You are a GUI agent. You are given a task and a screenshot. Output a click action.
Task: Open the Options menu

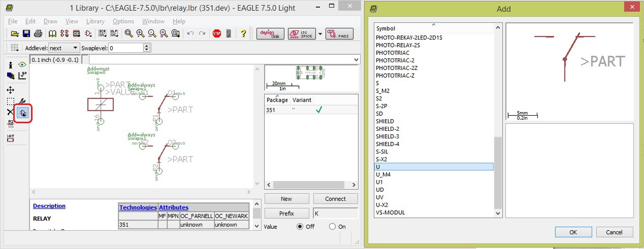tap(123, 21)
